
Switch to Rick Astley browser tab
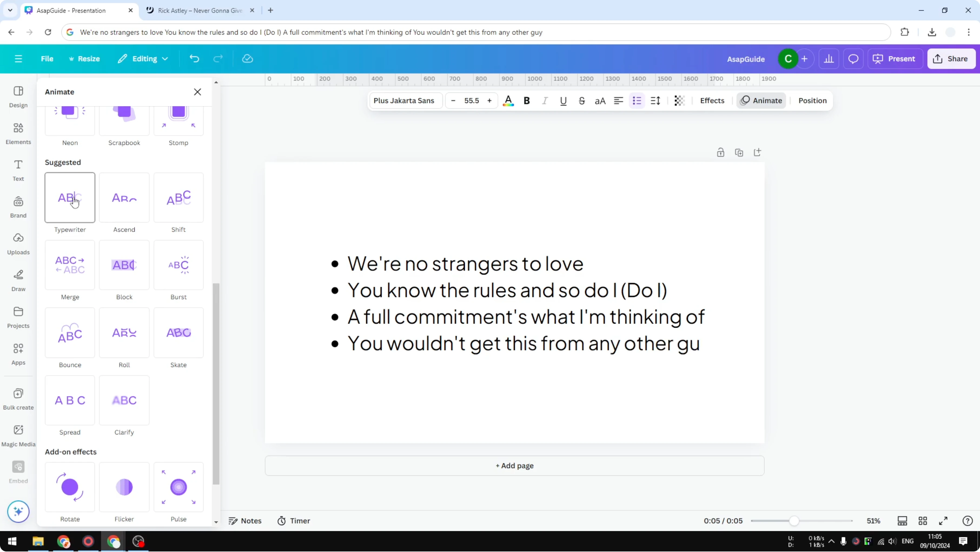200,10
